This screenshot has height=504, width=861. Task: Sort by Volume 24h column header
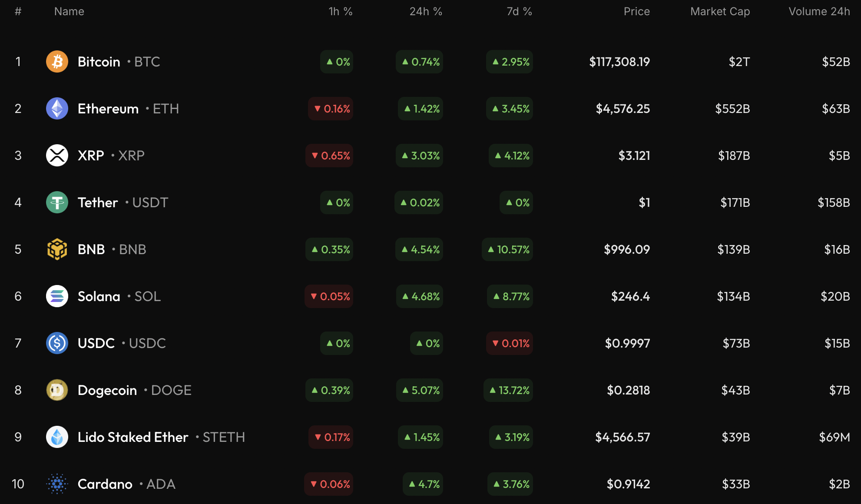pyautogui.click(x=819, y=12)
